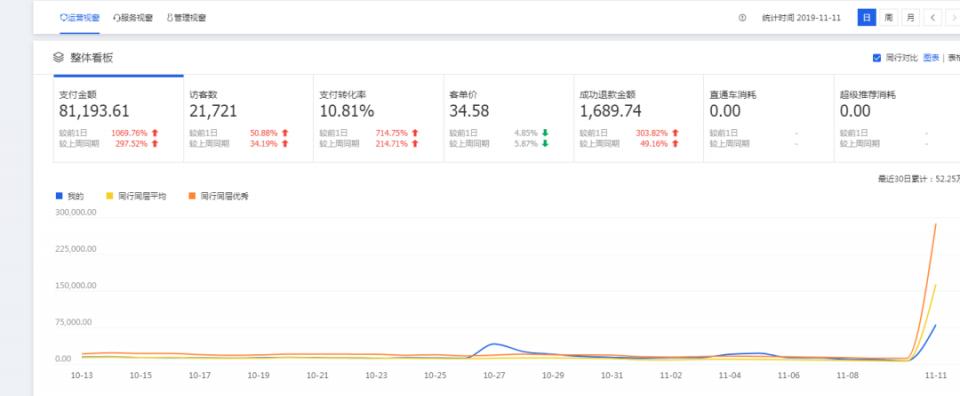
Task: Select the 月 (month) period button
Action: coord(910,18)
